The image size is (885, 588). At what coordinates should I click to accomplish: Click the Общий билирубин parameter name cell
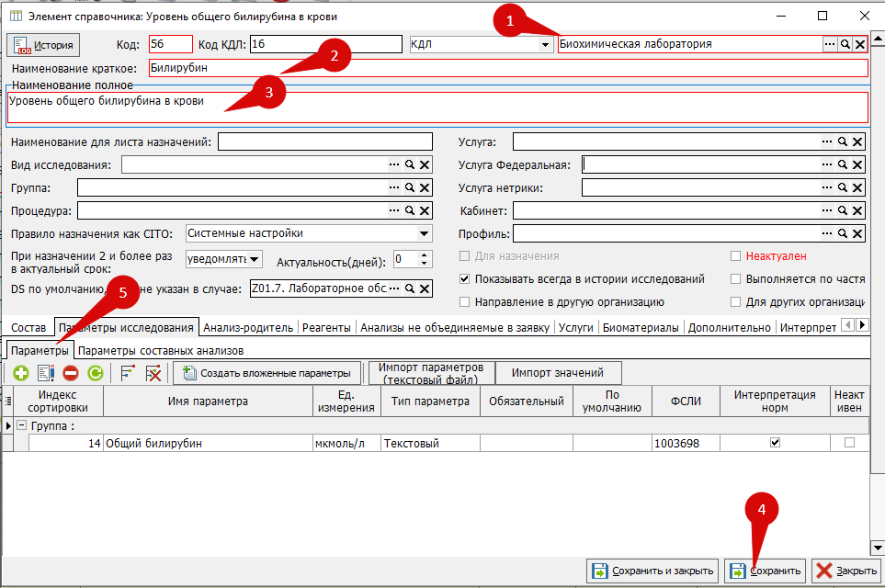pos(208,443)
